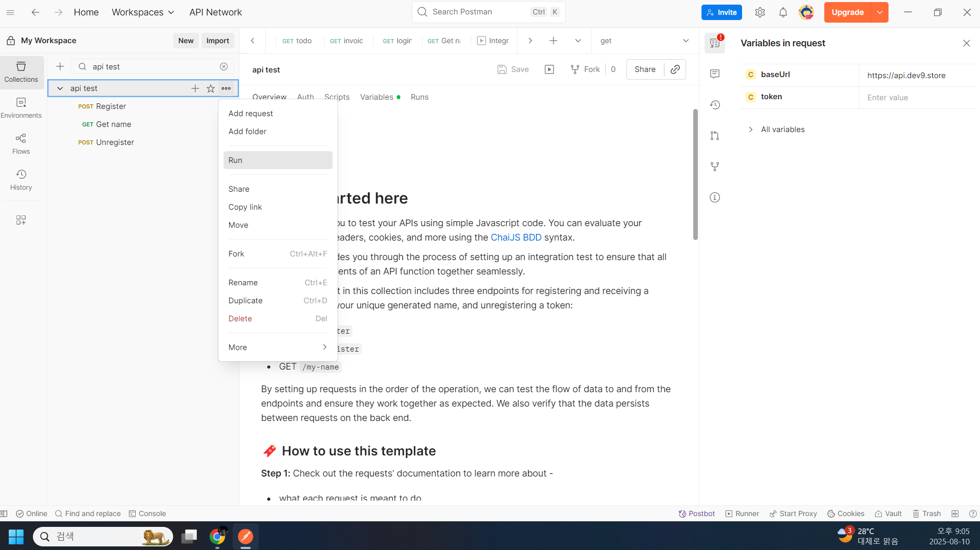Viewport: 980px width, 550px height.
Task: Click the Share button in the collection header
Action: (645, 69)
